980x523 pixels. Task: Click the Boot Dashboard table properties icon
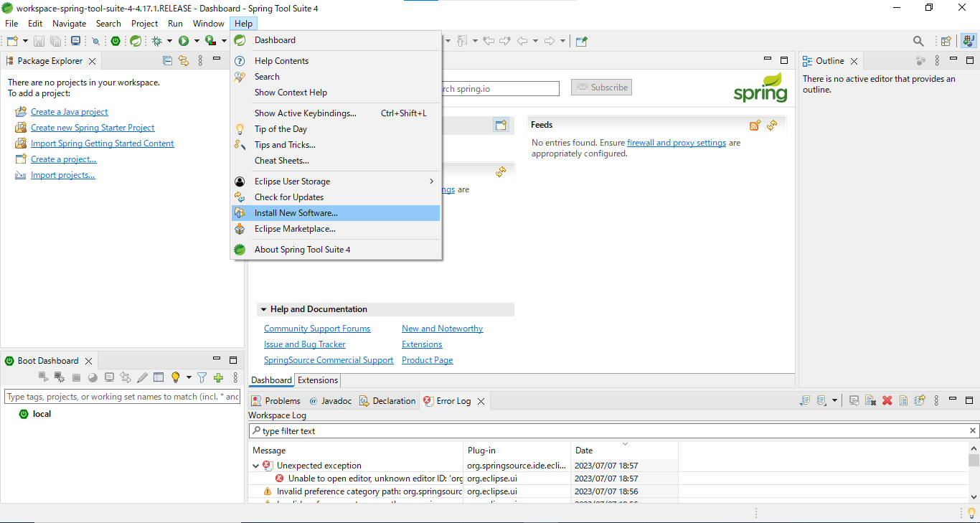(159, 377)
